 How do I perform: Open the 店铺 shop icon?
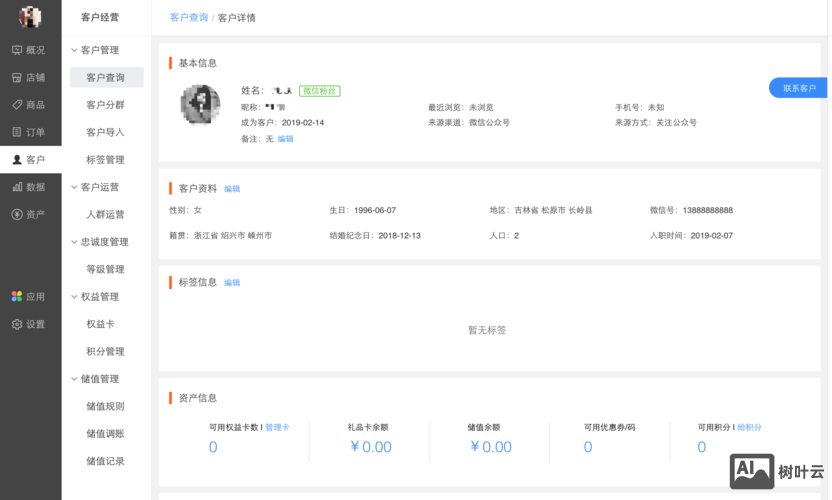coord(17,77)
